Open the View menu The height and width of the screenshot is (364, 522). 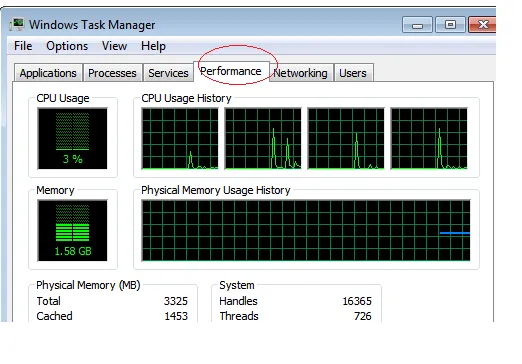tap(114, 46)
